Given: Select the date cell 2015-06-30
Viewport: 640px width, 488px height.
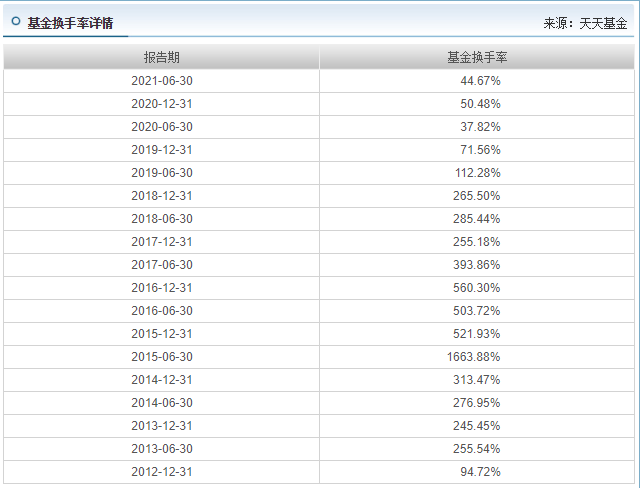Looking at the screenshot, I should click(162, 357).
